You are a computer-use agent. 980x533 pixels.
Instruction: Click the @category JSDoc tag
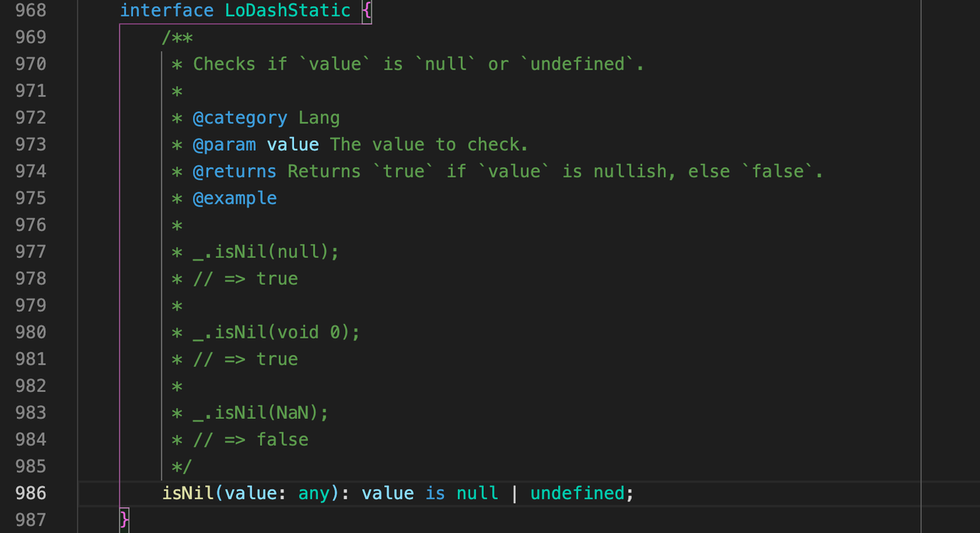pos(240,118)
